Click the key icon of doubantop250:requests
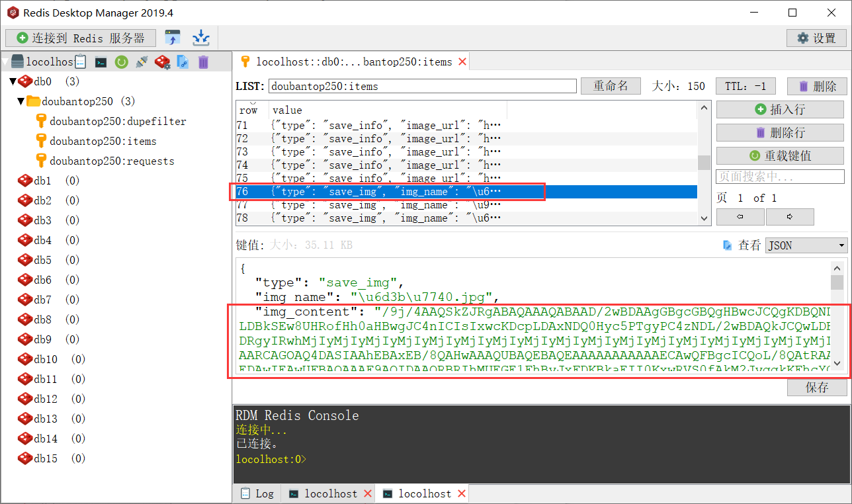The image size is (852, 504). click(x=41, y=161)
